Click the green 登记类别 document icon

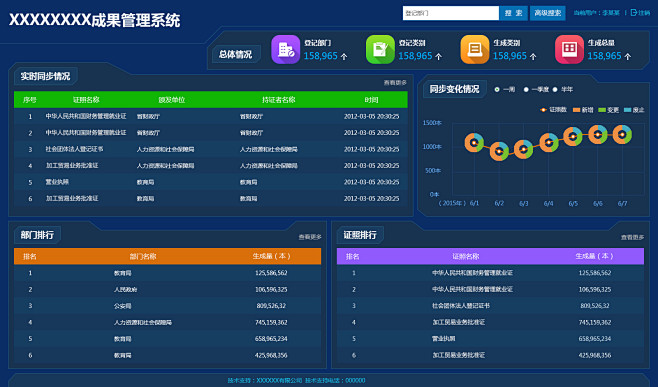tap(380, 50)
